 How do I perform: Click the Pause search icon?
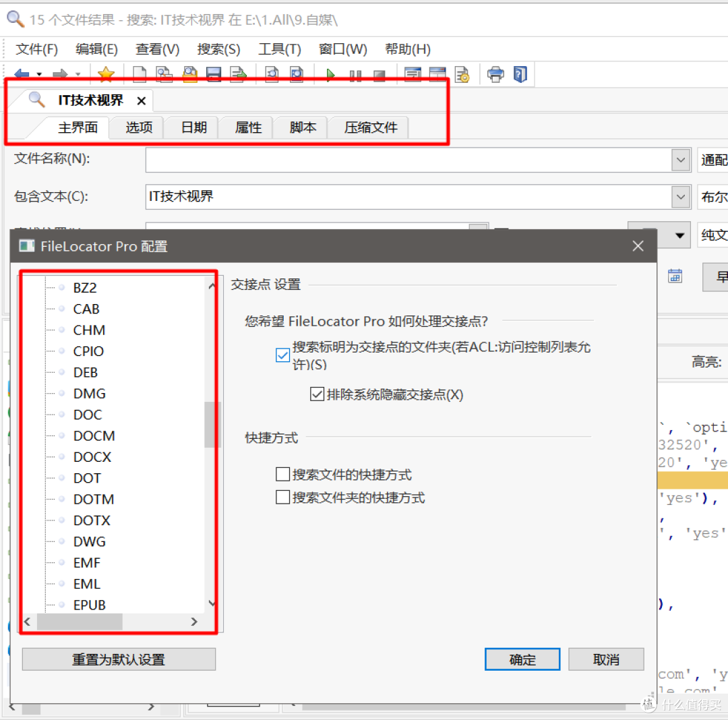[355, 76]
